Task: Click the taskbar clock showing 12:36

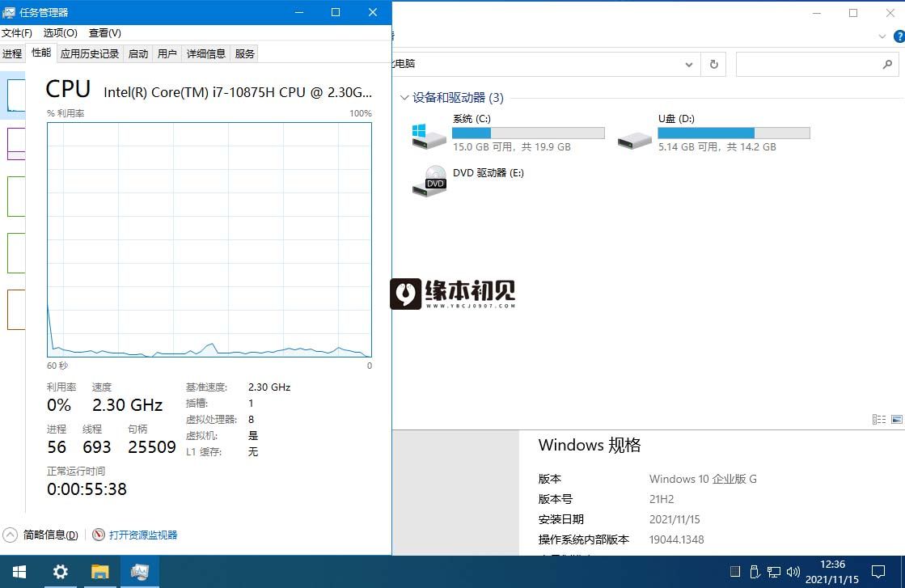Action: 832,572
